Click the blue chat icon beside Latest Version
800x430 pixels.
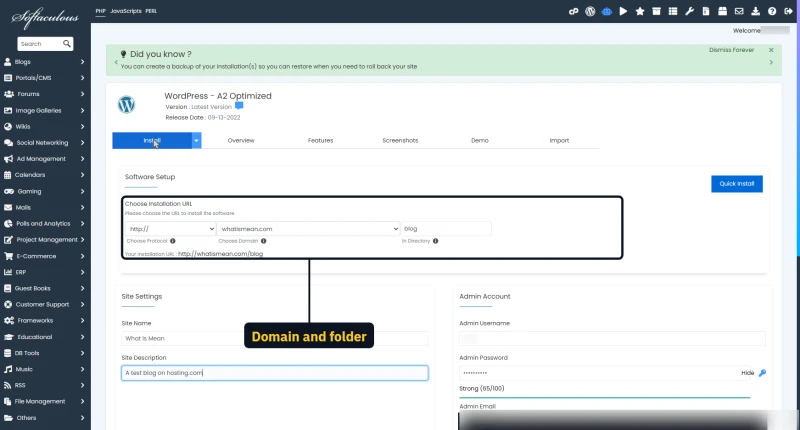click(239, 106)
